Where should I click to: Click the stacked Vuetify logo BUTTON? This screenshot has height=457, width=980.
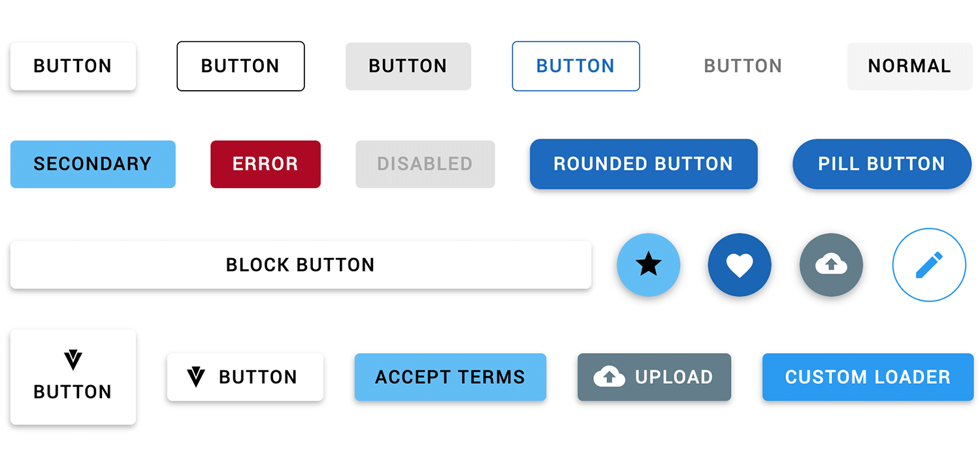pos(73,377)
